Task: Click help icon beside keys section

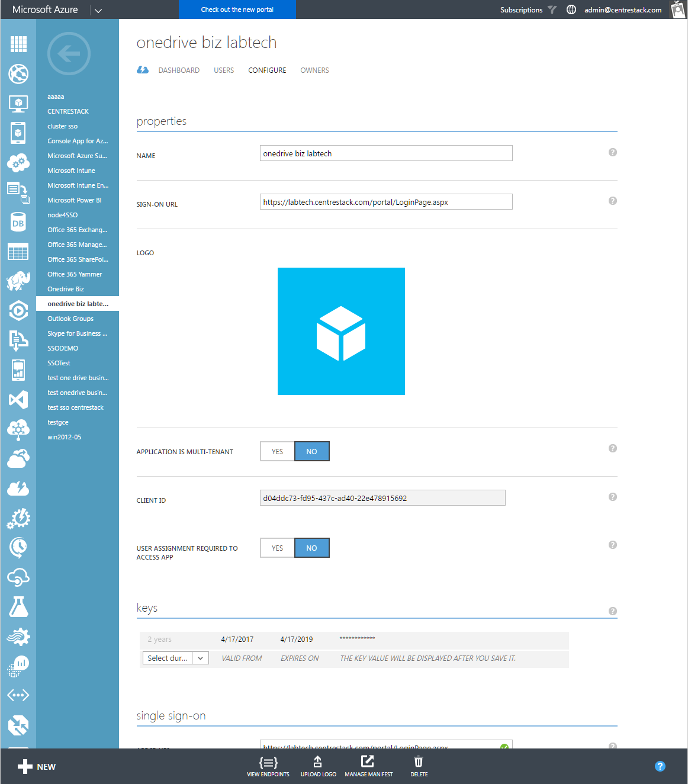Action: [x=613, y=611]
